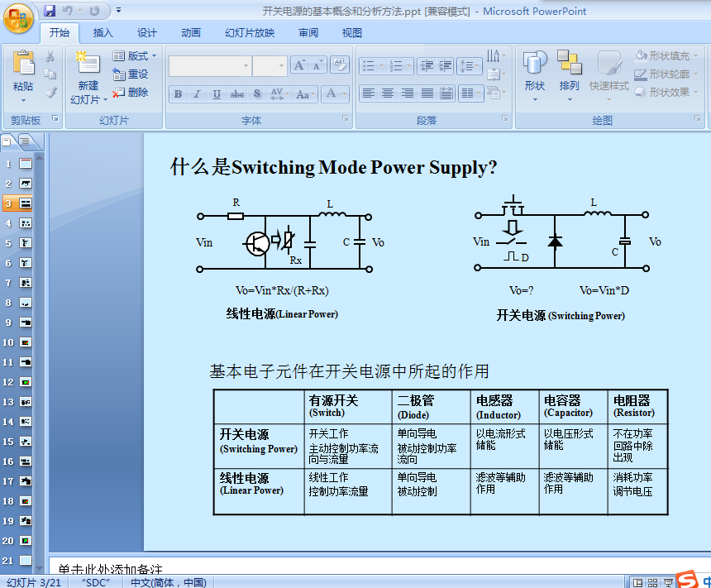Viewport: 711px width, 588px height.
Task: Open the 形状效果 effects menu
Action: 666,92
